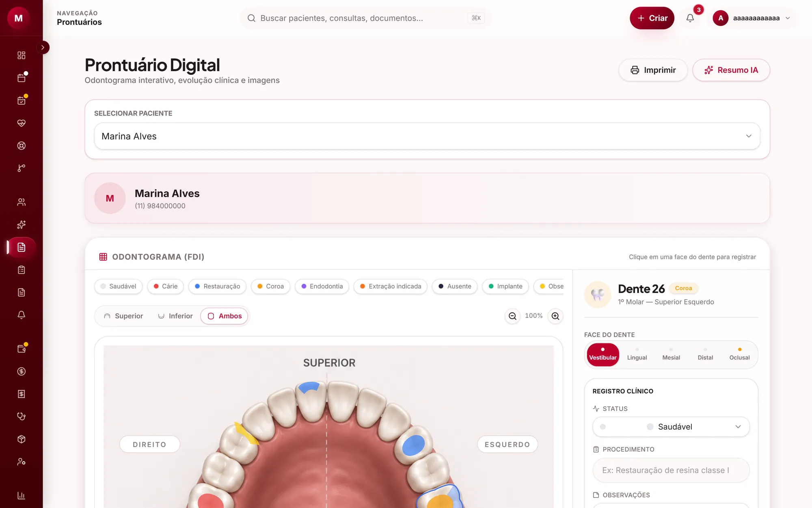The width and height of the screenshot is (812, 508).
Task: Expand the sidebar with the arrow toggle
Action: (43, 48)
